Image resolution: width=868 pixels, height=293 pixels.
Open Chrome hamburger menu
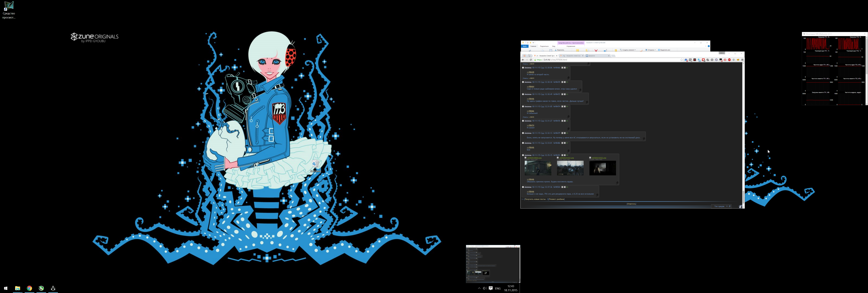coord(742,60)
